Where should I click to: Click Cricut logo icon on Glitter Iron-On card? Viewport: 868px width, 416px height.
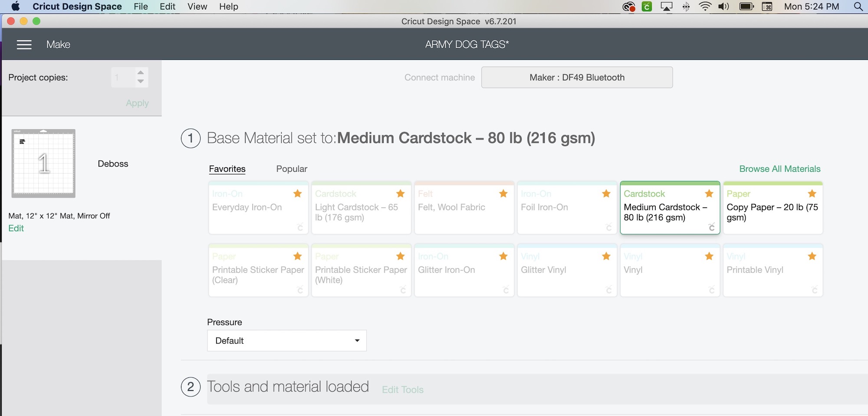click(x=506, y=289)
